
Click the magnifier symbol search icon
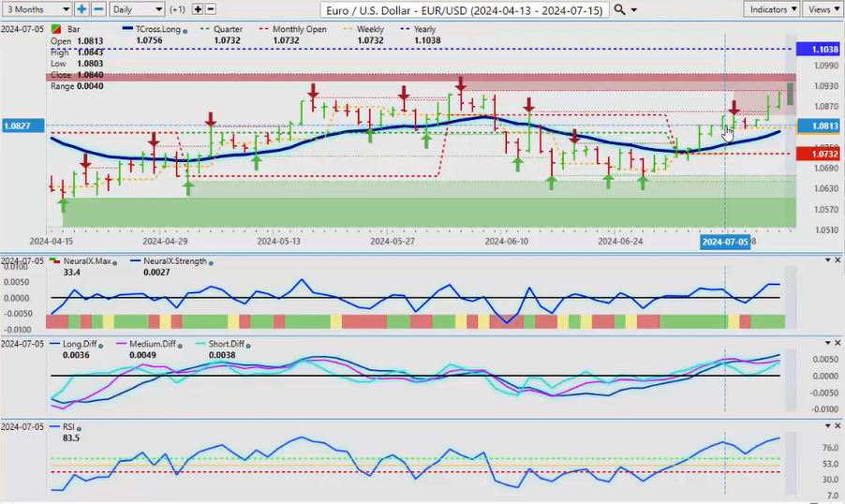tap(620, 9)
